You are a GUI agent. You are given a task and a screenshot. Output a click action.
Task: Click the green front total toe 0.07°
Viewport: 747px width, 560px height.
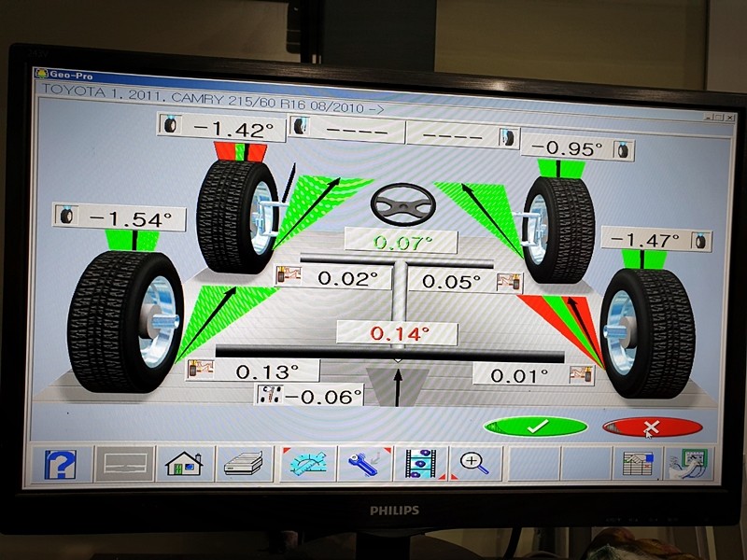pyautogui.click(x=400, y=242)
